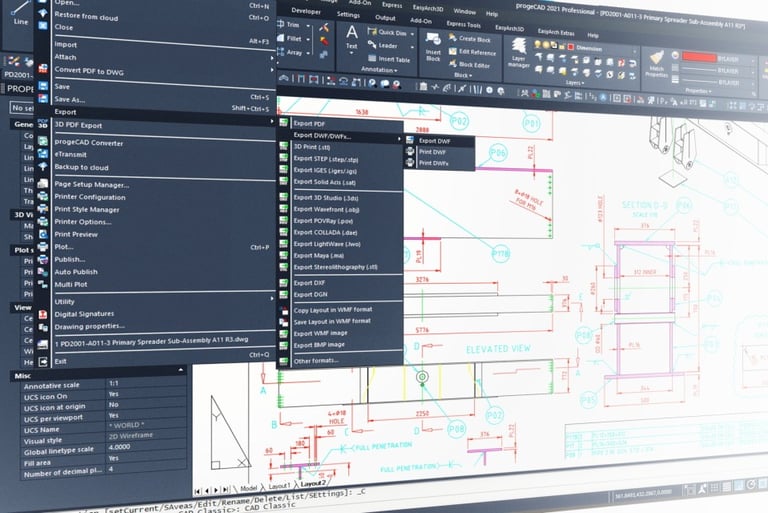Viewport: 768px width, 513px height.
Task: Choose Export DWF entry
Action: pos(434,141)
